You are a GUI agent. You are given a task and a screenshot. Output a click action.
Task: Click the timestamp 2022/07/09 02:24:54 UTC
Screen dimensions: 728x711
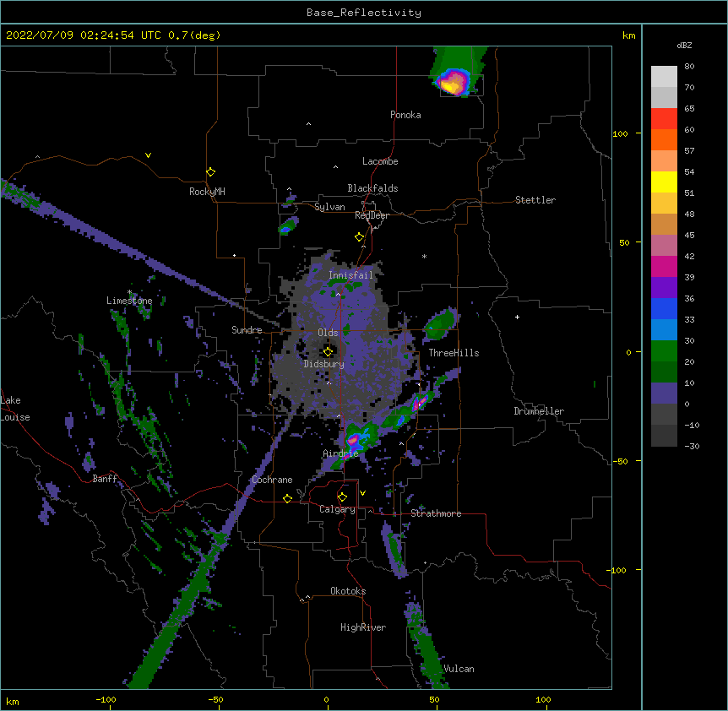[x=84, y=35]
